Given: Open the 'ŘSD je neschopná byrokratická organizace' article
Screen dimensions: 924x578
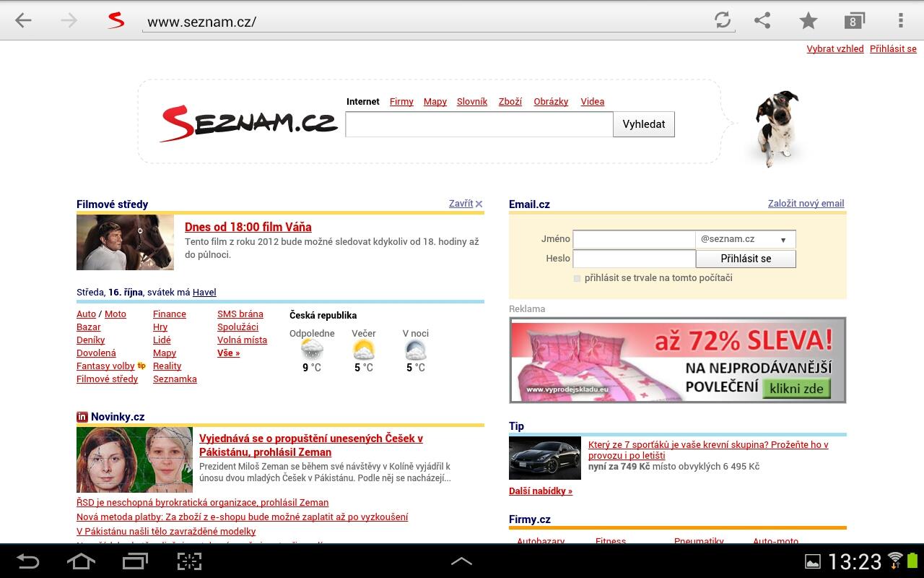Looking at the screenshot, I should pos(203,503).
